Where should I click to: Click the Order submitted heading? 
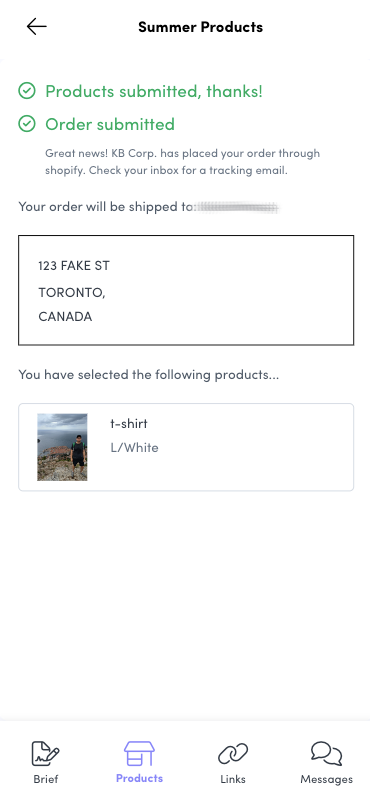[110, 124]
